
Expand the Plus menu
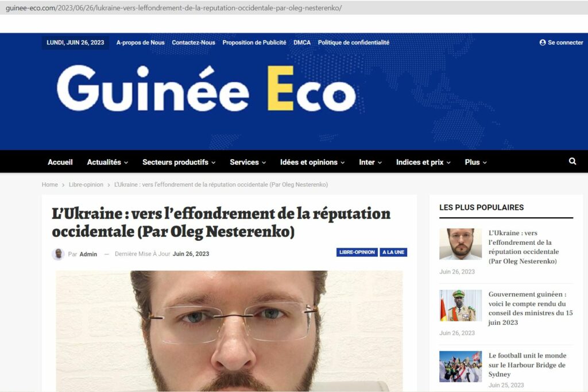coord(475,162)
